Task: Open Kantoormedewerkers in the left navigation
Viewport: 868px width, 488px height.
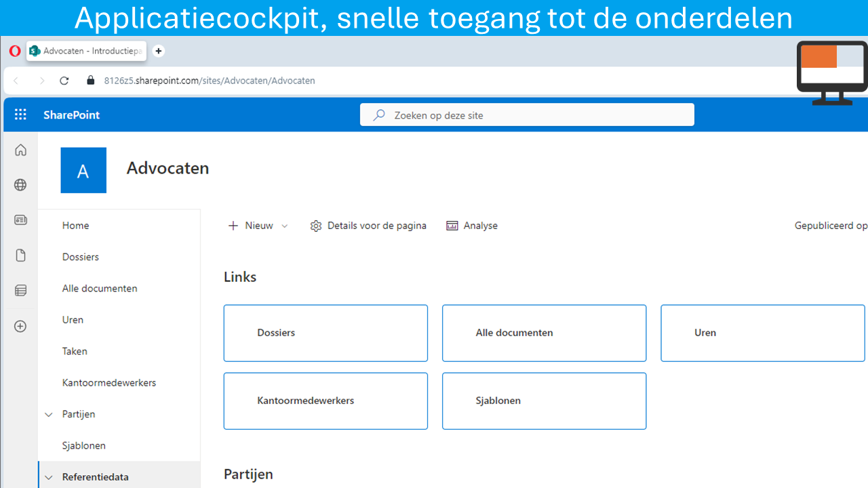Action: [x=109, y=383]
